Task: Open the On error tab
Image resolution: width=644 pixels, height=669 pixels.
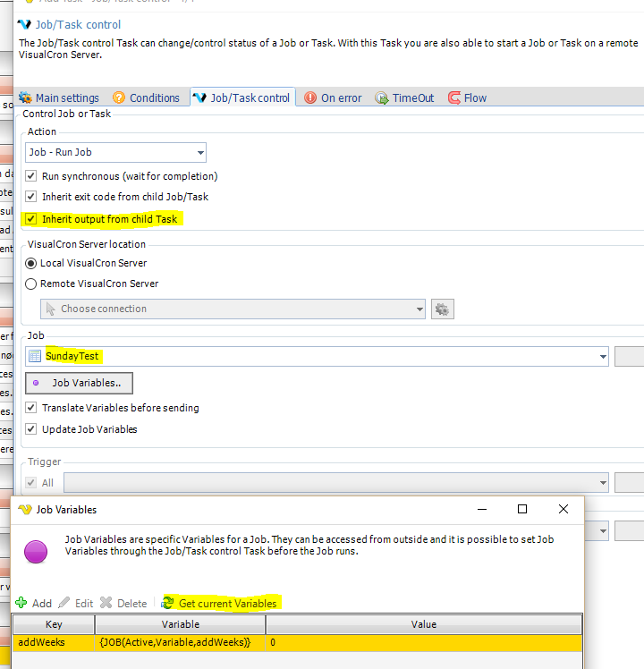Action: [333, 98]
